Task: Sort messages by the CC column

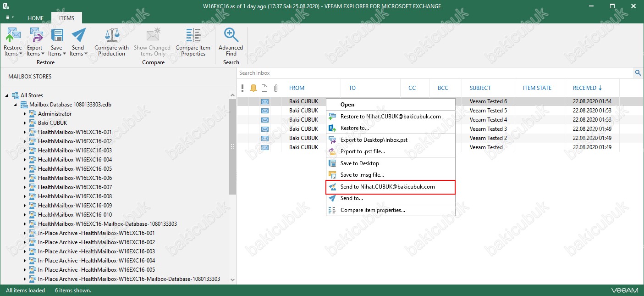Action: tap(412, 88)
